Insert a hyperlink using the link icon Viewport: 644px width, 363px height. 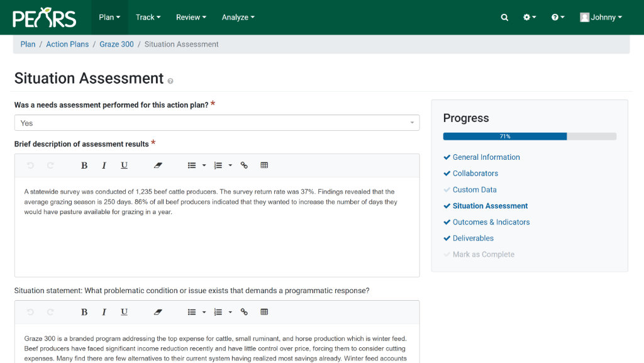[244, 165]
